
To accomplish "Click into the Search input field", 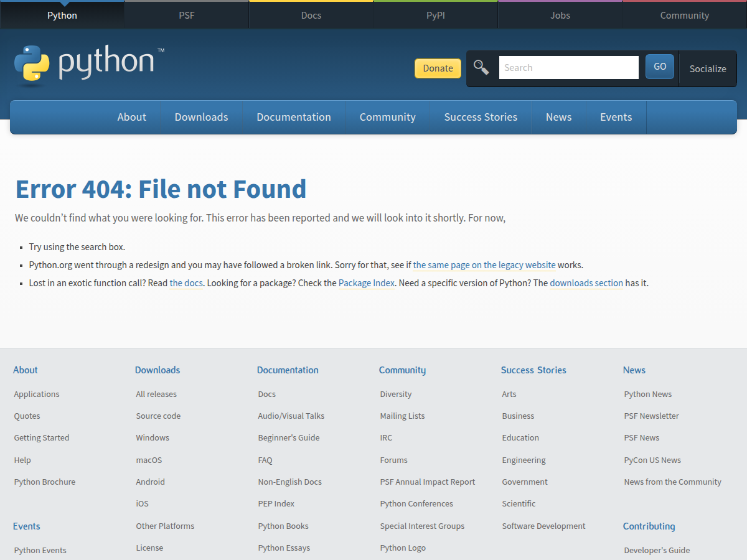I will (569, 68).
